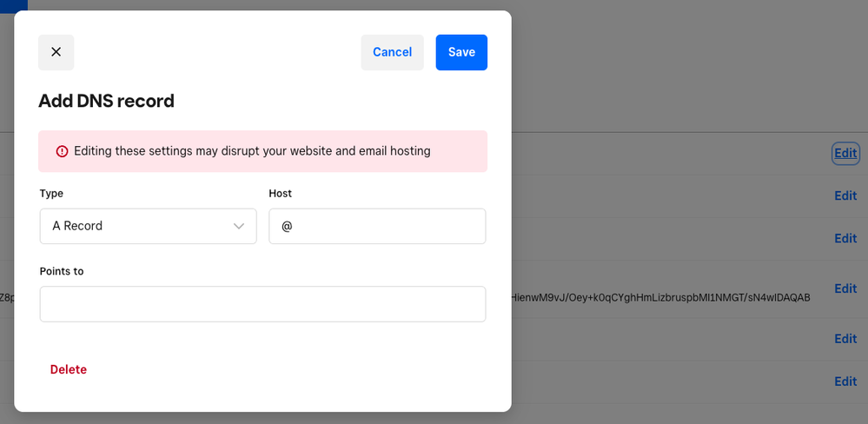The width and height of the screenshot is (868, 424).
Task: Click Edit beside the long key record
Action: tap(845, 288)
